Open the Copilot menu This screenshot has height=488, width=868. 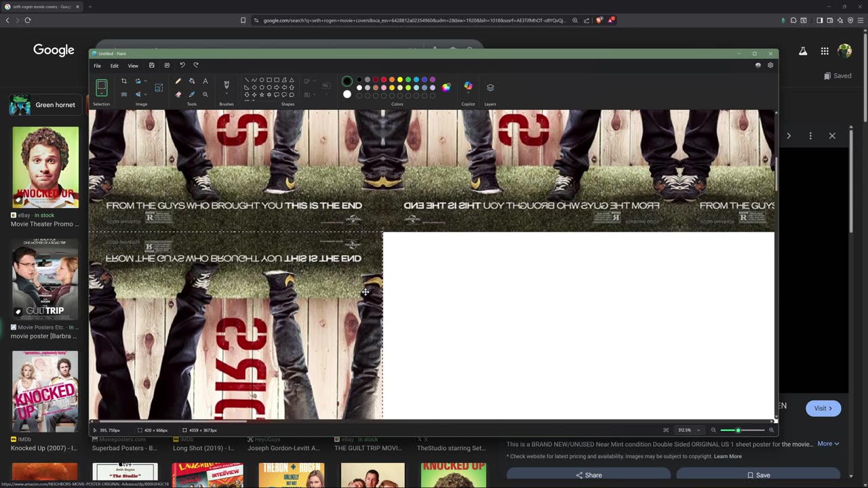(468, 86)
